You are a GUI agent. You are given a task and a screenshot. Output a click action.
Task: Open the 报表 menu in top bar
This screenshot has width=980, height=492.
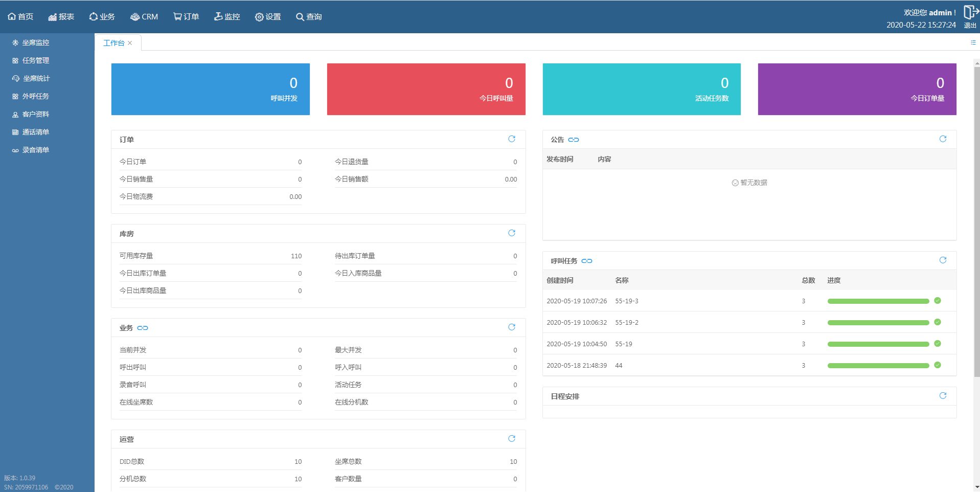[61, 17]
